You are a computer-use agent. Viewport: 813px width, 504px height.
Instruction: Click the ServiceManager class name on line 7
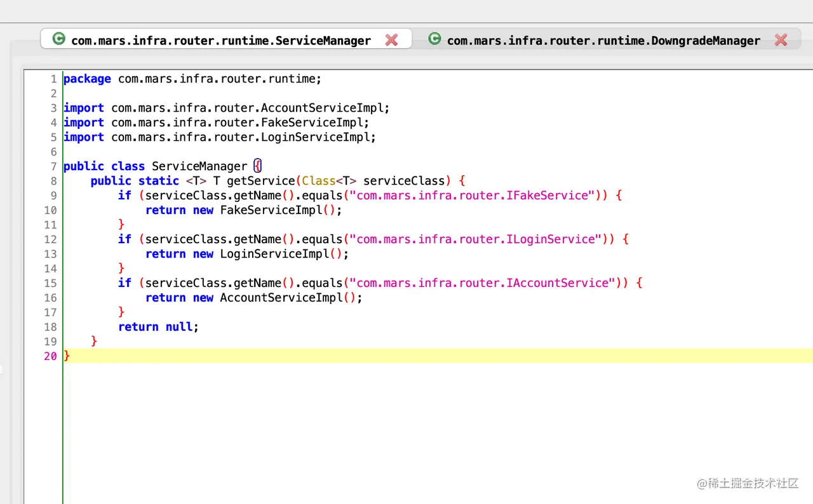coord(199,167)
